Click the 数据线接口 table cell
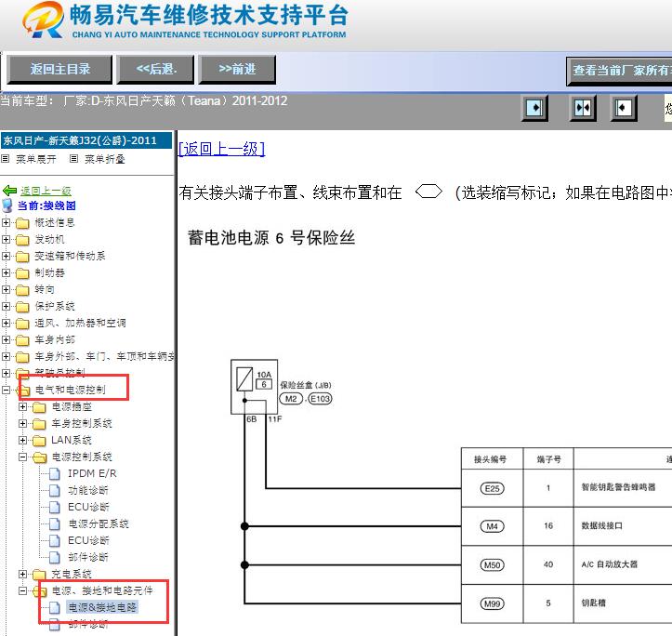Viewport: 672px width, 636px height. 601,525
